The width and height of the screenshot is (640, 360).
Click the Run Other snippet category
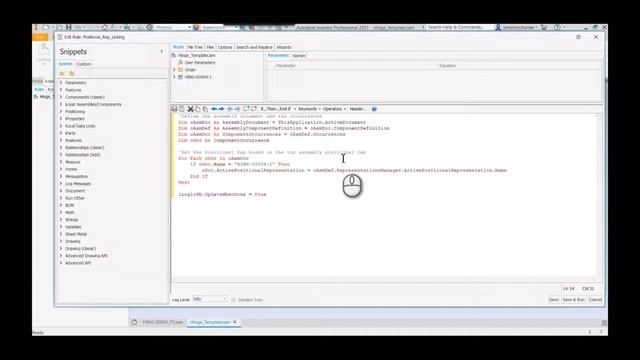click(75, 198)
